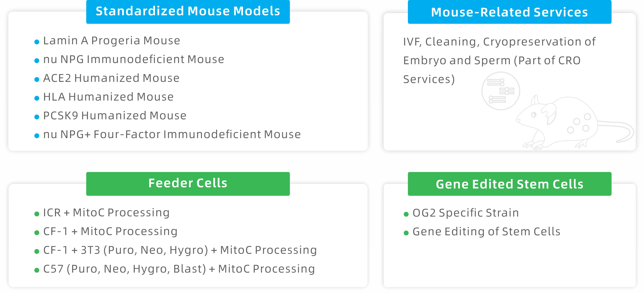Click IVF, Cleaning, Cryopreservation services text
This screenshot has height=293, width=644.
(499, 60)
